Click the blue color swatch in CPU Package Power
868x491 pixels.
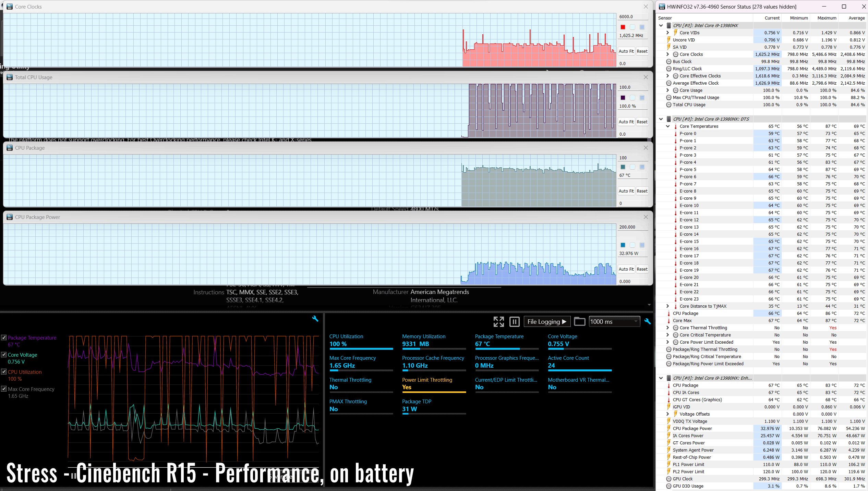point(623,245)
